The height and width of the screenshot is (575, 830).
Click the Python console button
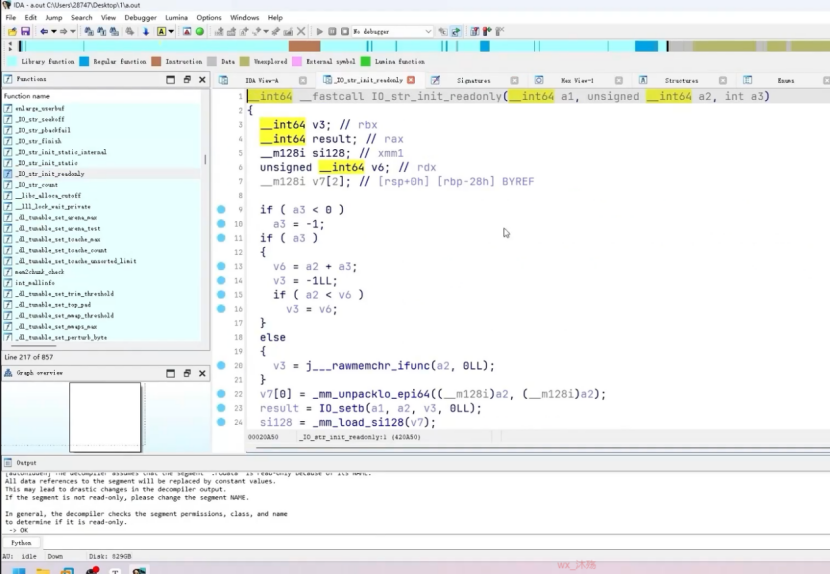[x=21, y=543]
